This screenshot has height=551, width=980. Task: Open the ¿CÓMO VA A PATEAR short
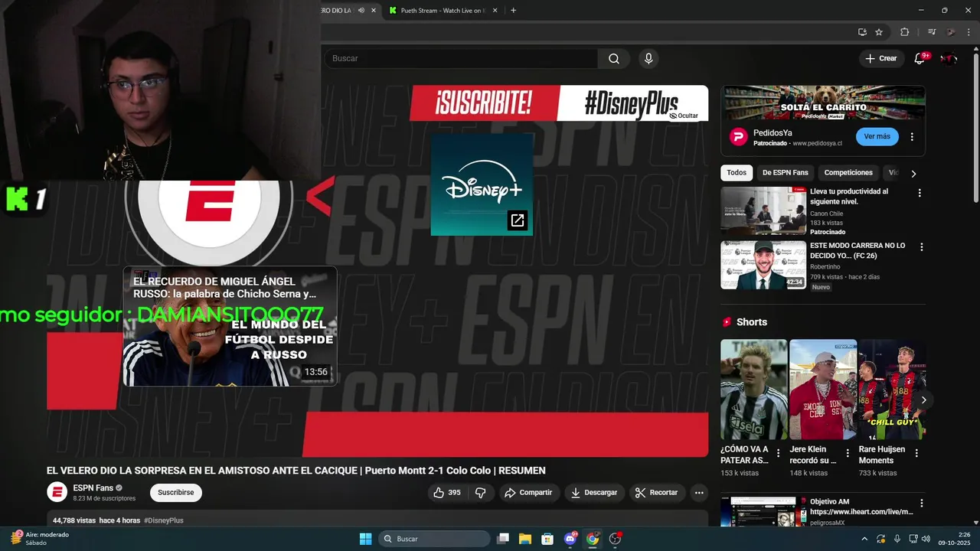click(753, 390)
